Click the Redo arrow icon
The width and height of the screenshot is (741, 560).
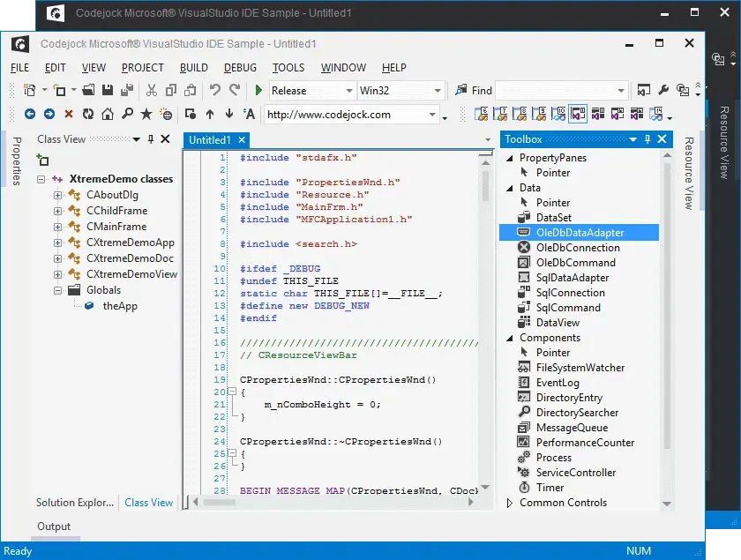coord(235,90)
